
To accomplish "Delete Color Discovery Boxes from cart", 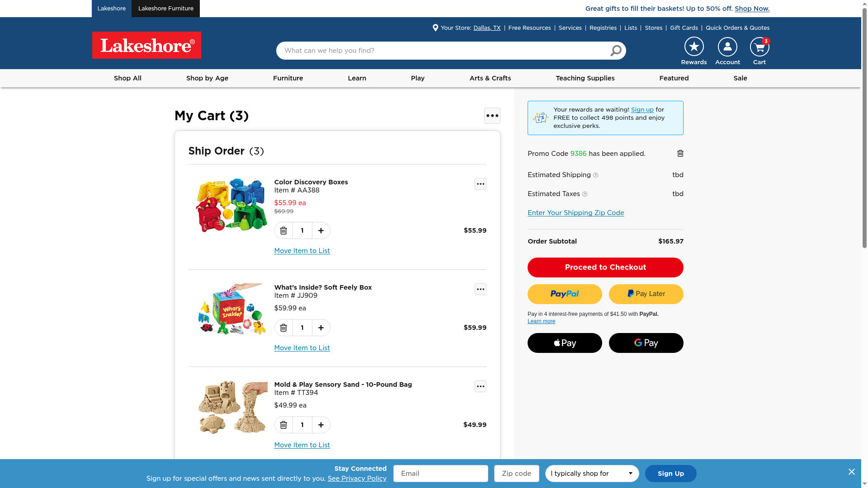I will [x=283, y=230].
